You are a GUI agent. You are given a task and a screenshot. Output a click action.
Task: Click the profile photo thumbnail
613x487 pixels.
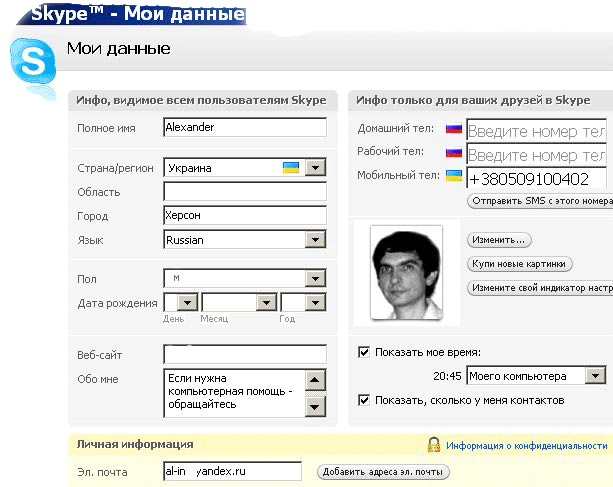coord(406,272)
